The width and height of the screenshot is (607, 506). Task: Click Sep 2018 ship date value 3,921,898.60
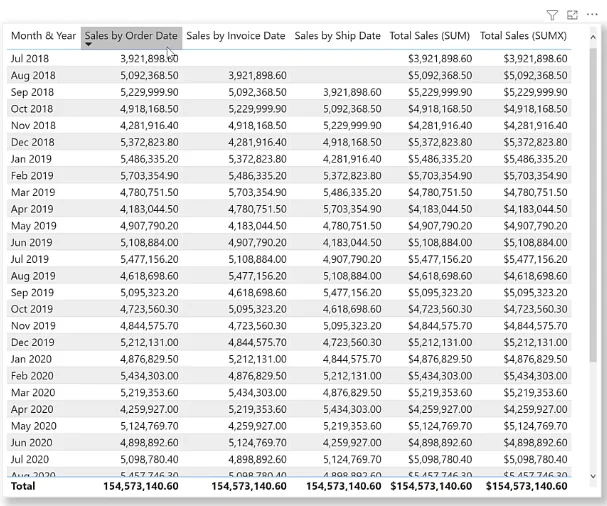[352, 92]
